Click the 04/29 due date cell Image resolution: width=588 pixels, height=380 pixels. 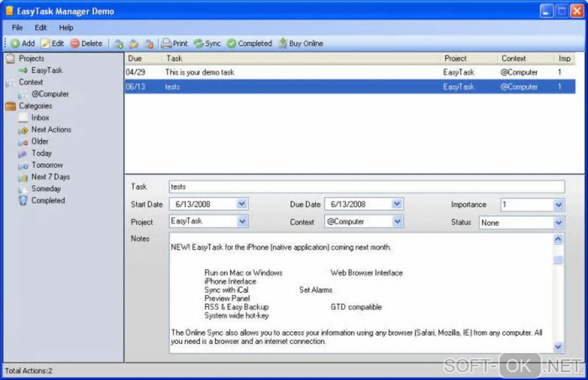click(x=135, y=72)
